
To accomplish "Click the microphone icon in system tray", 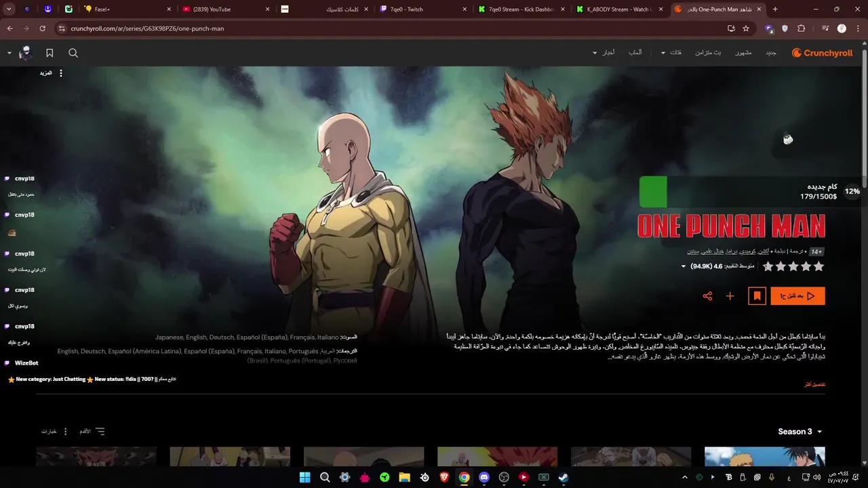I will point(772,477).
